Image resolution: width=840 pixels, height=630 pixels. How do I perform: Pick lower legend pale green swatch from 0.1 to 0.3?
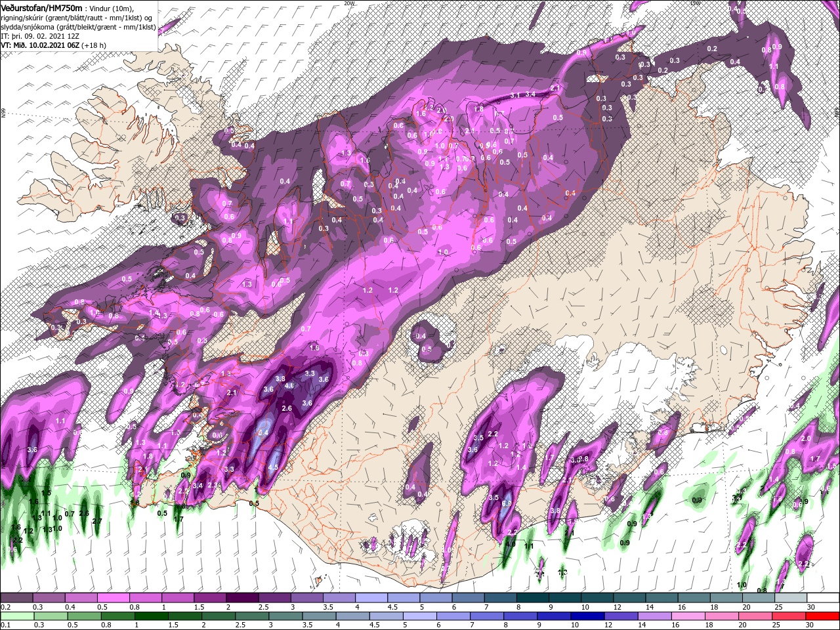16,616
